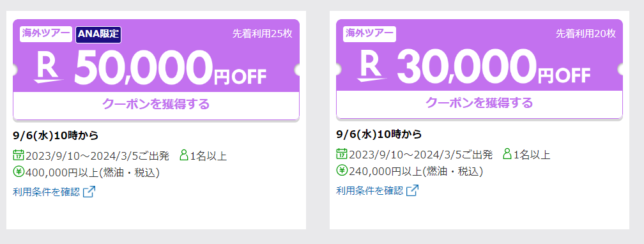The image size is (644, 244).
Task: Open external link icon on left 利用条件を確認
Action: tap(89, 192)
